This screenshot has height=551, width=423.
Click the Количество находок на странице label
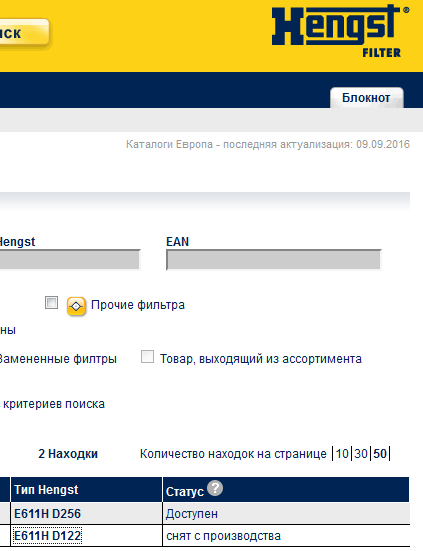(233, 454)
